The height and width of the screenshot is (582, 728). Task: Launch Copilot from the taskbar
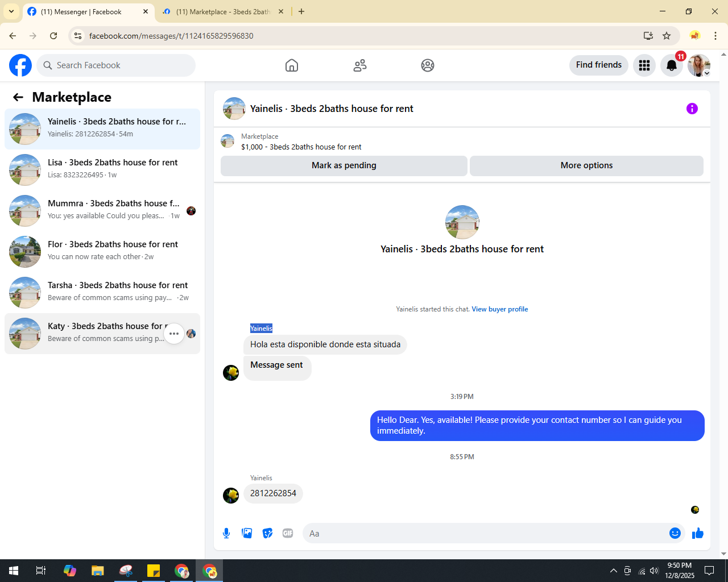pyautogui.click(x=70, y=571)
